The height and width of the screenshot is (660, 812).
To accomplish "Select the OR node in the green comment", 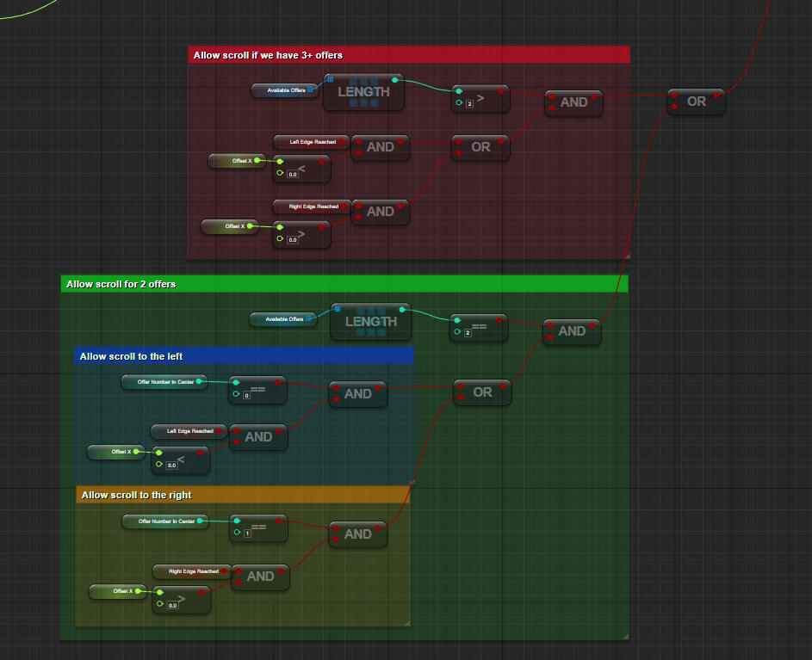I will point(482,392).
